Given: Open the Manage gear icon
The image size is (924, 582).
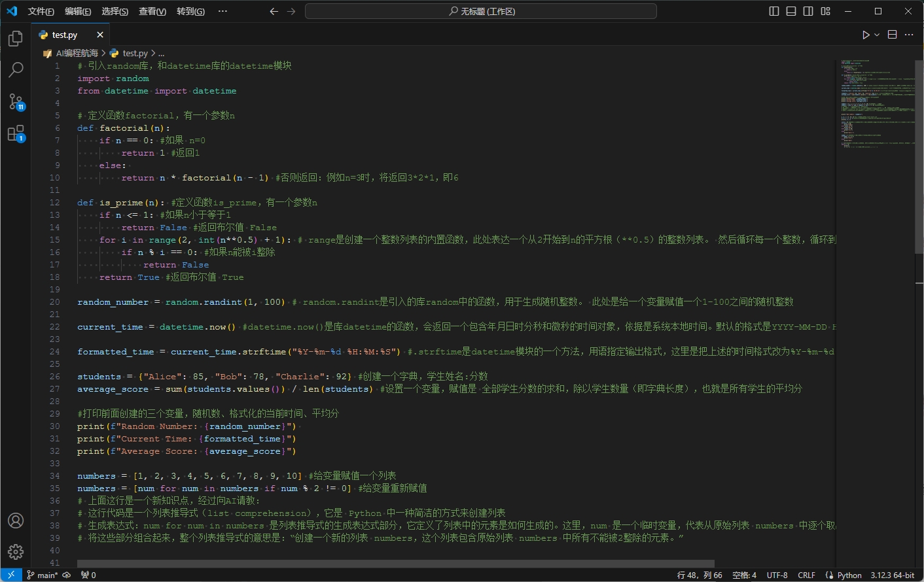Looking at the screenshot, I should (16, 552).
